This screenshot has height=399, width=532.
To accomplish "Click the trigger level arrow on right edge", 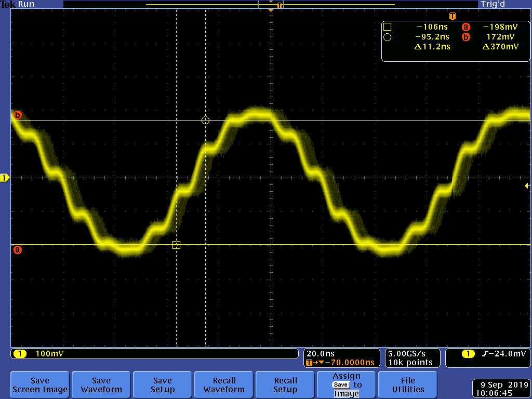I will coord(527,185).
